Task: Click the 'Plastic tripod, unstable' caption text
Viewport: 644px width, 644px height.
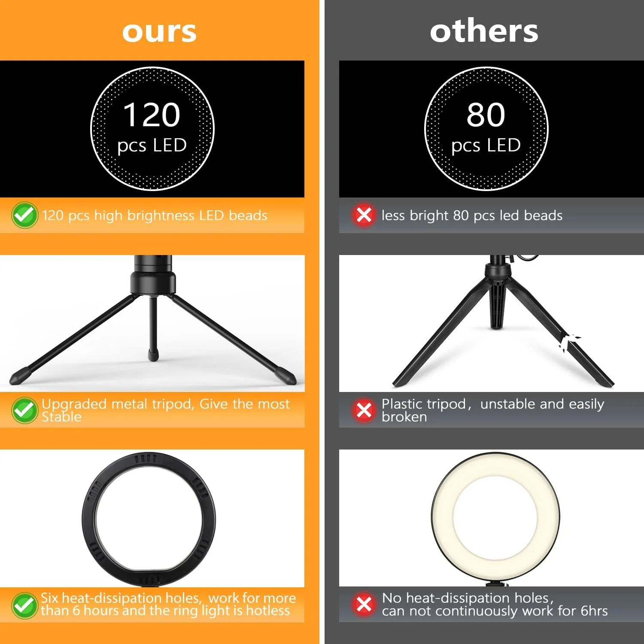Action: [493, 410]
